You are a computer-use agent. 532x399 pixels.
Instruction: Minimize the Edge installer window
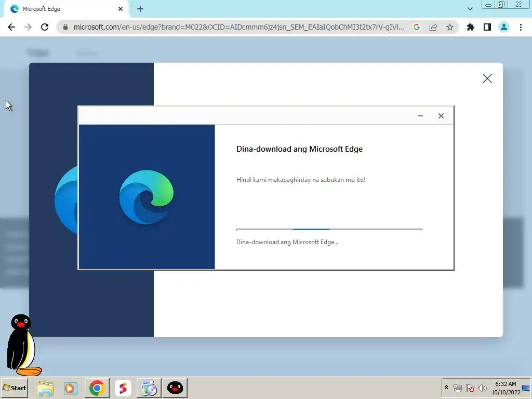pyautogui.click(x=420, y=116)
